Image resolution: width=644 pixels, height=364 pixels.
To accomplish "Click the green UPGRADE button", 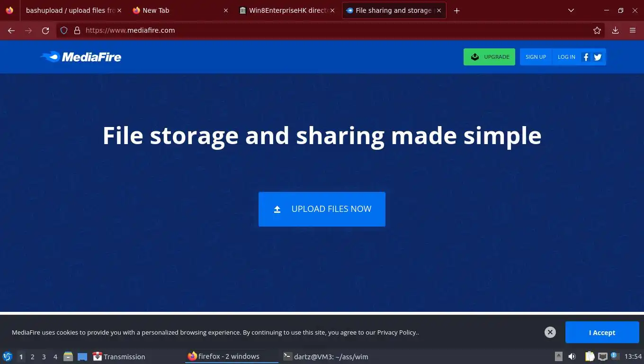I will 489,57.
